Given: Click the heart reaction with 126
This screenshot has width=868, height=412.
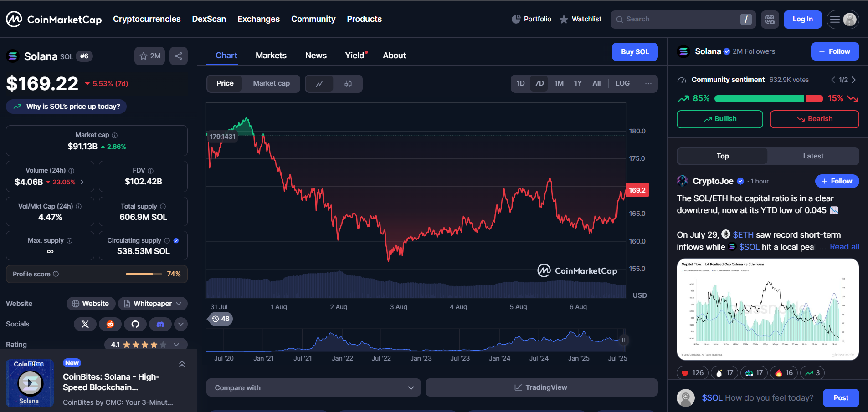Looking at the screenshot, I should tap(692, 373).
